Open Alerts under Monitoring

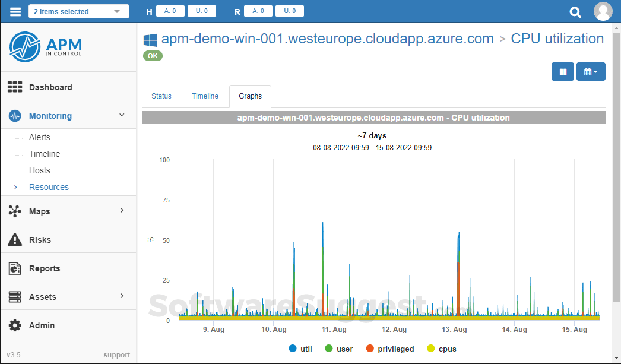(40, 137)
